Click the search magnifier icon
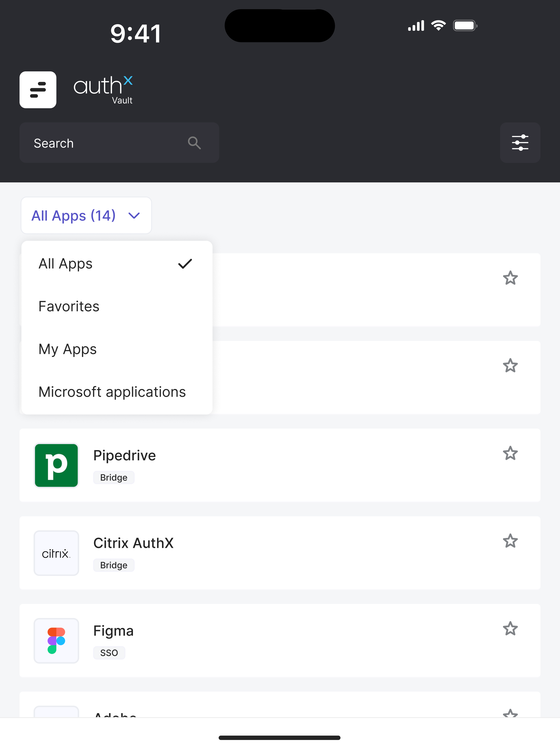Image resolution: width=560 pixels, height=747 pixels. pyautogui.click(x=194, y=143)
